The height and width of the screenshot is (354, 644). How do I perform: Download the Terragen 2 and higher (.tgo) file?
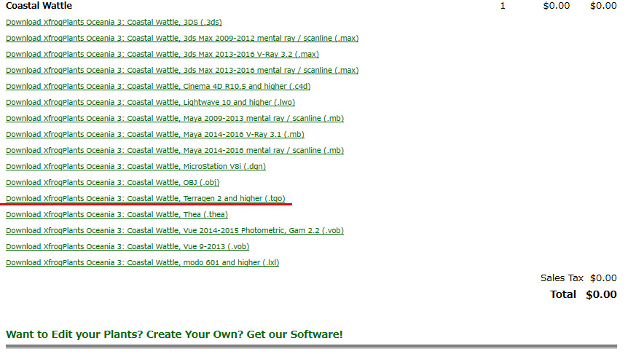[146, 198]
